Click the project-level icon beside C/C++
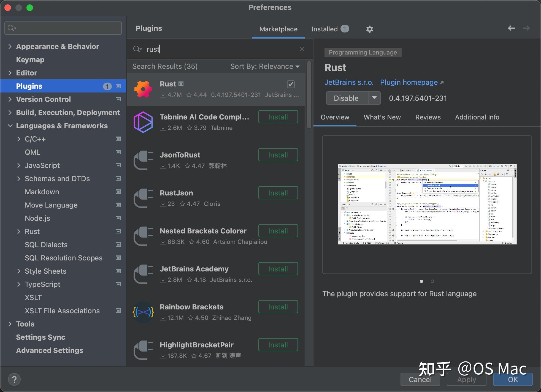The height and width of the screenshot is (392, 541). tap(118, 139)
